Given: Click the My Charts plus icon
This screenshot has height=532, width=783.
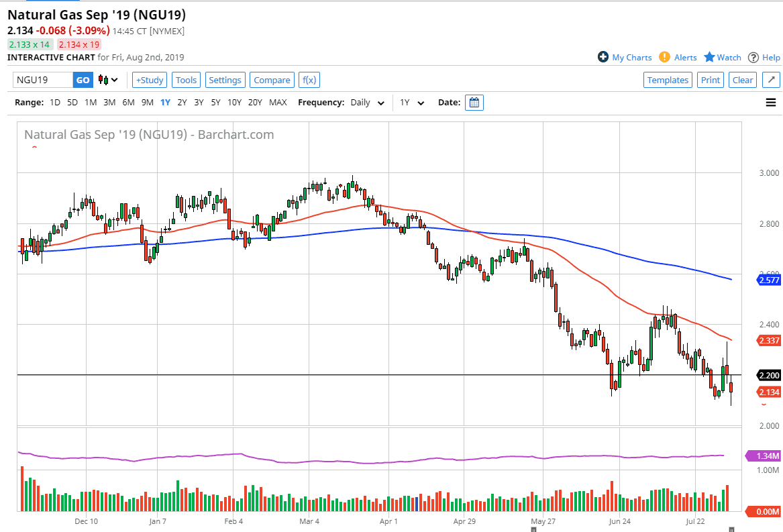Looking at the screenshot, I should tap(603, 57).
